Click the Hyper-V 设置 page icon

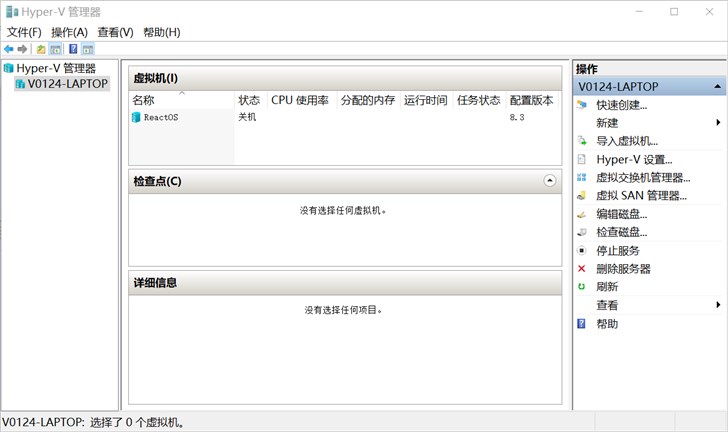[x=581, y=159]
